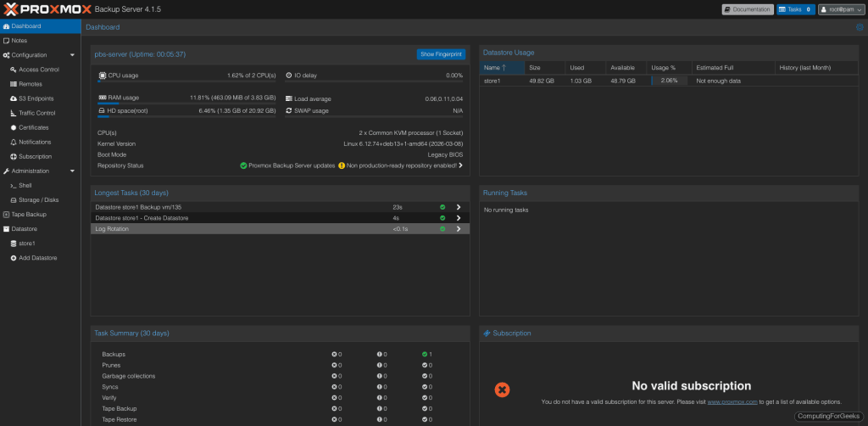This screenshot has width=868, height=426.
Task: Open Documentation button
Action: 748,9
